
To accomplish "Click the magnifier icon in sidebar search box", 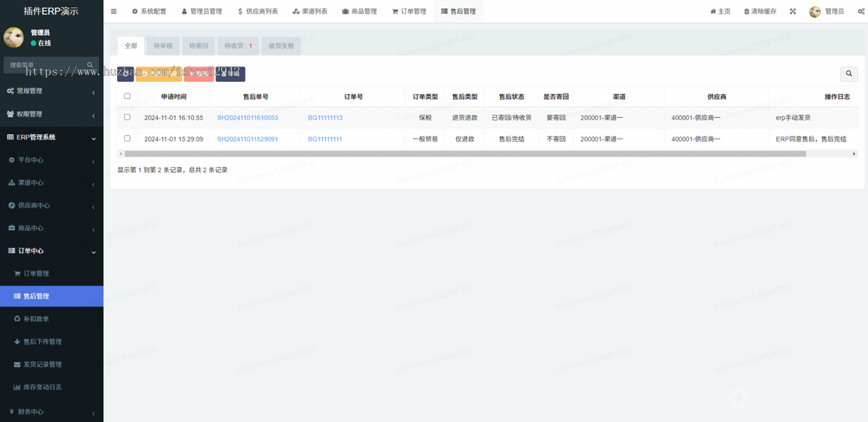I will tap(90, 65).
